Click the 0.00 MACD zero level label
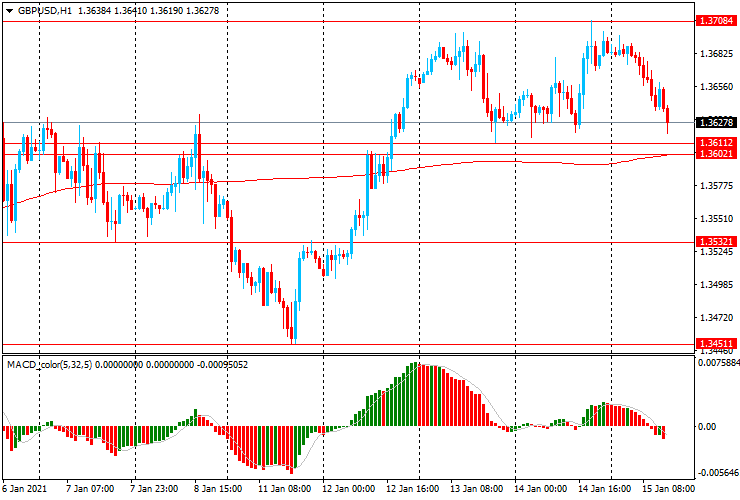The image size is (740, 500). [708, 427]
